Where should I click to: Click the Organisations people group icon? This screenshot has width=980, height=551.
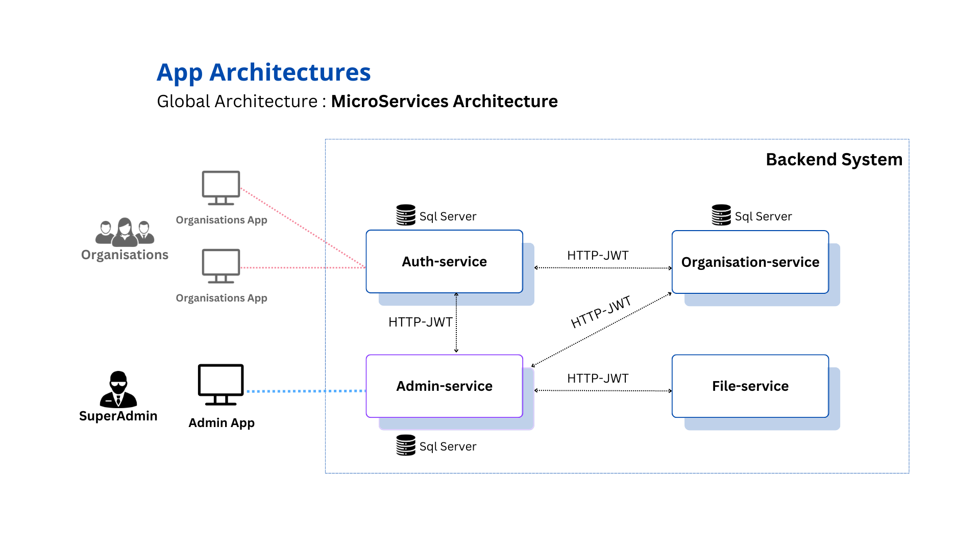pos(125,232)
